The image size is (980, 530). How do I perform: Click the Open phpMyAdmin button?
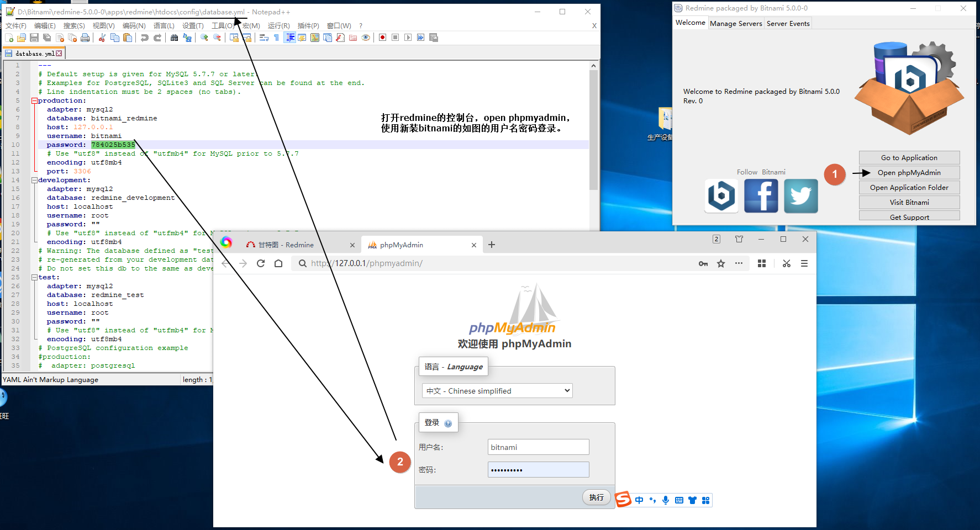tap(909, 172)
